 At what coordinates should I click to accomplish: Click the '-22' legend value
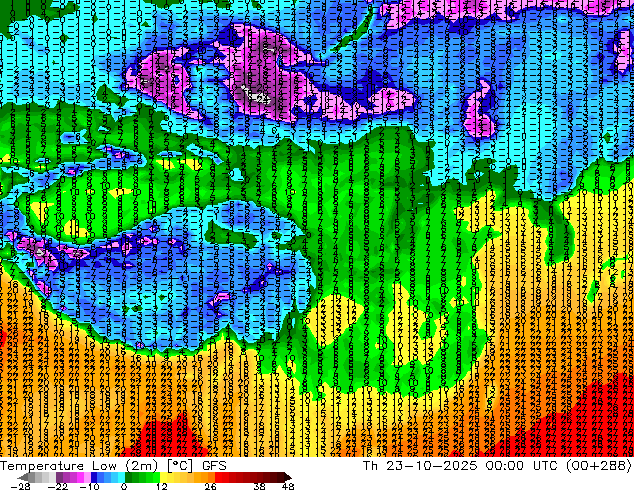click(57, 486)
